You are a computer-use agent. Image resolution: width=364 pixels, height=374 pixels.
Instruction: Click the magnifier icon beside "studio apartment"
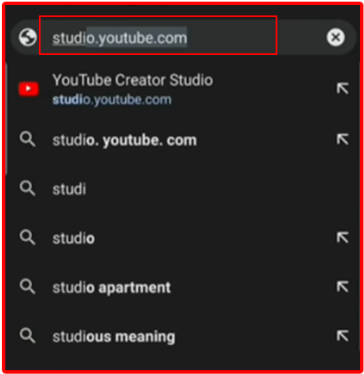pyautogui.click(x=27, y=286)
